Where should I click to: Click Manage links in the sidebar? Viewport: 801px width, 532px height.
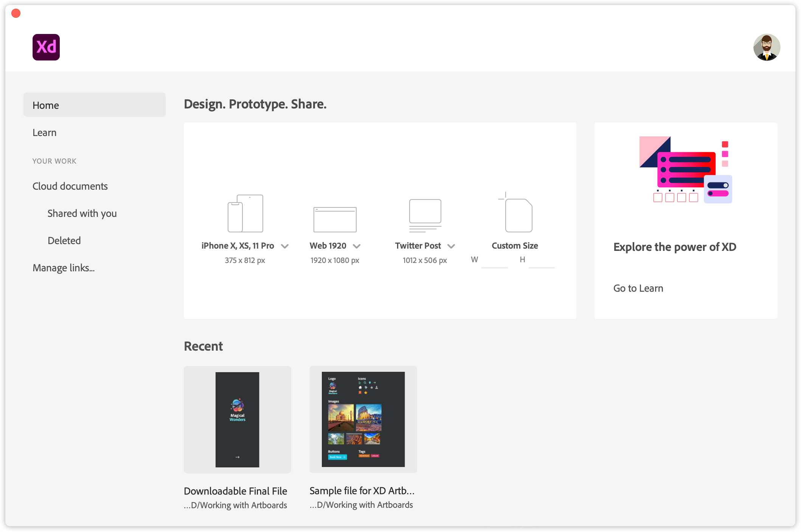64,268
